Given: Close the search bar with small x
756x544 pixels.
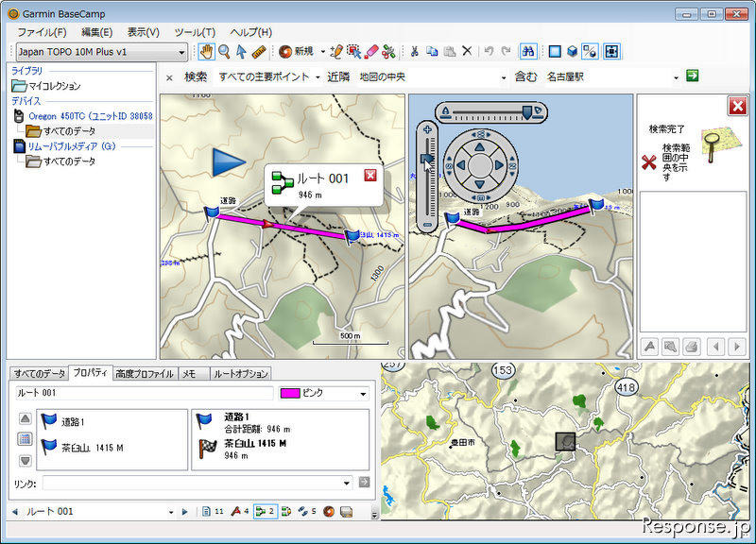Looking at the screenshot, I should pyautogui.click(x=169, y=77).
